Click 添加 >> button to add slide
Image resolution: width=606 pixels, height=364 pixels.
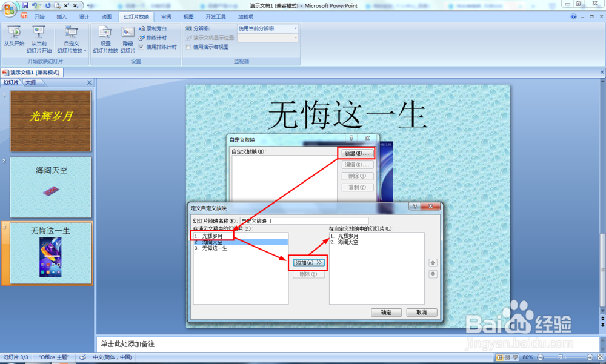308,263
